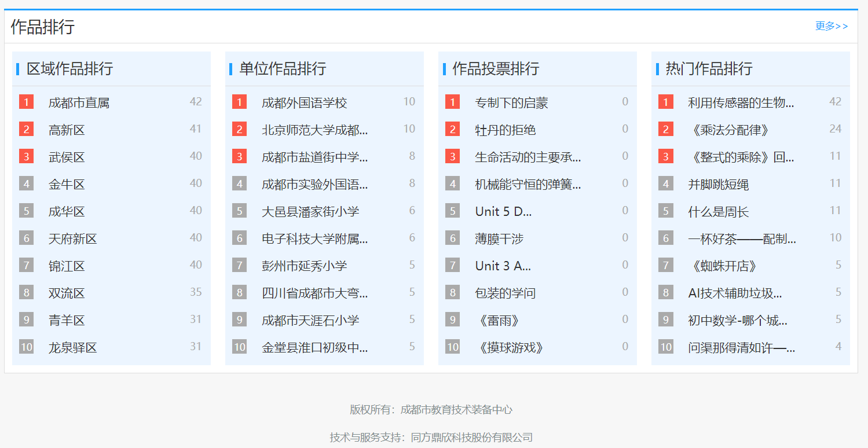Click the gray rank 4 badge beside 机械能守恒的弹簧
Image resolution: width=868 pixels, height=448 pixels.
(452, 184)
